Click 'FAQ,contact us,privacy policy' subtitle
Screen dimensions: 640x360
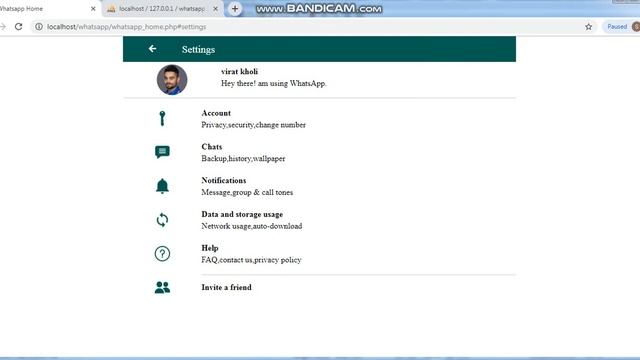251,260
